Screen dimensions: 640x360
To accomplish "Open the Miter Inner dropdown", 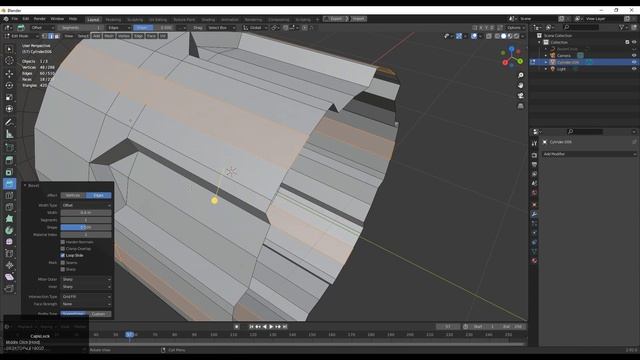I will (86, 287).
